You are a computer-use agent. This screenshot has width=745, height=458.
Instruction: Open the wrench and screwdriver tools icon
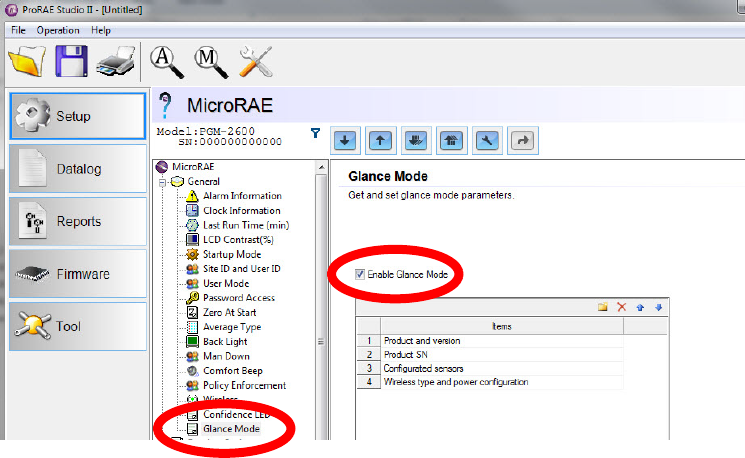(256, 61)
